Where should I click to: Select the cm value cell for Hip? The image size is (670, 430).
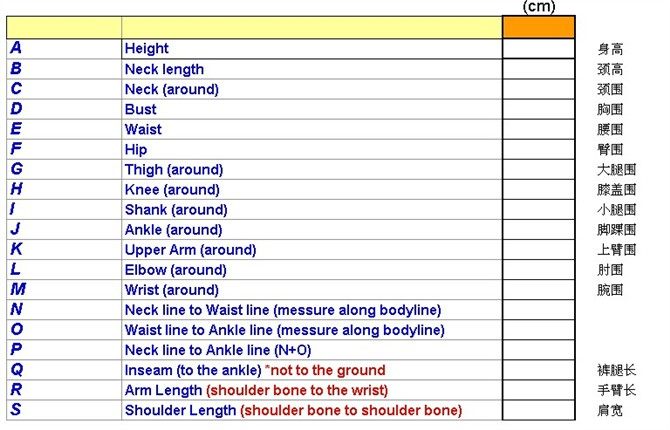coord(539,149)
